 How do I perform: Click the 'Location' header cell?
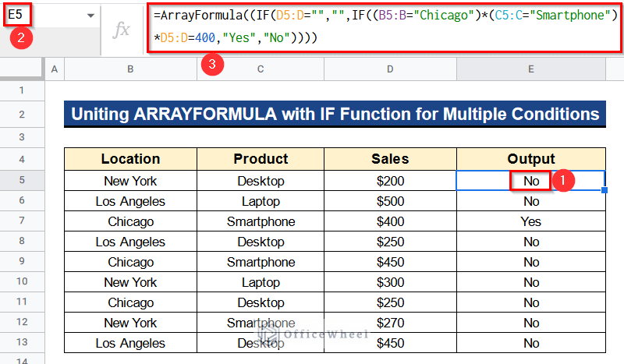pos(130,159)
